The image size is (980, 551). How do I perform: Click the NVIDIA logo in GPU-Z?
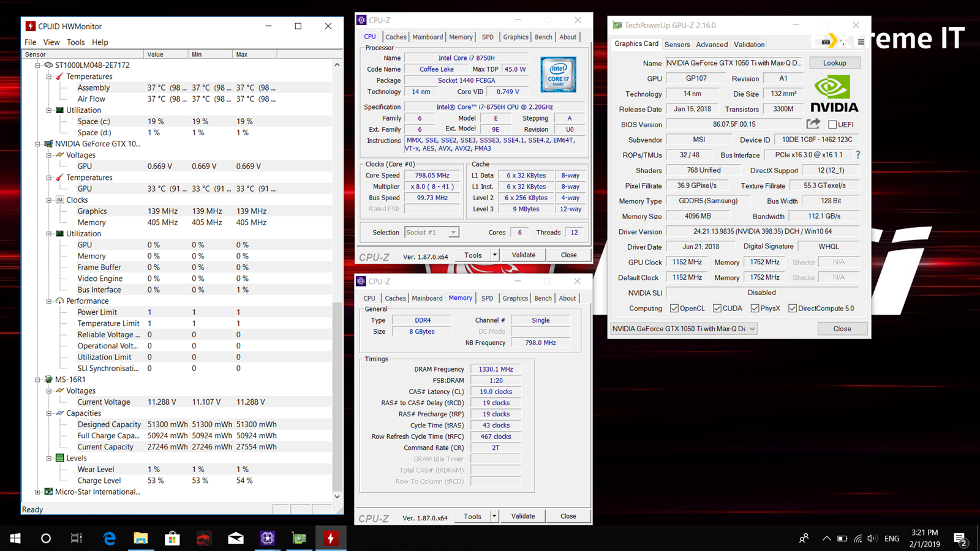click(834, 94)
